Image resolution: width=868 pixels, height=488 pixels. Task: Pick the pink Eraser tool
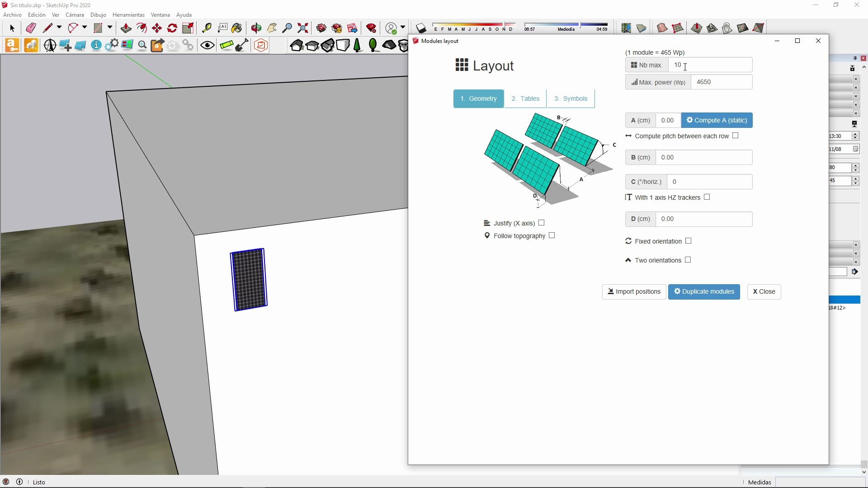click(31, 28)
